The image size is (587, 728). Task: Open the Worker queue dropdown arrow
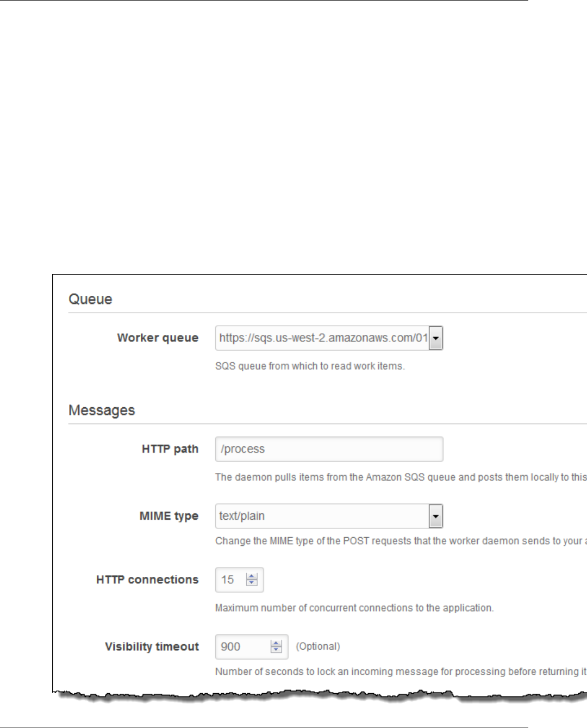pos(436,338)
